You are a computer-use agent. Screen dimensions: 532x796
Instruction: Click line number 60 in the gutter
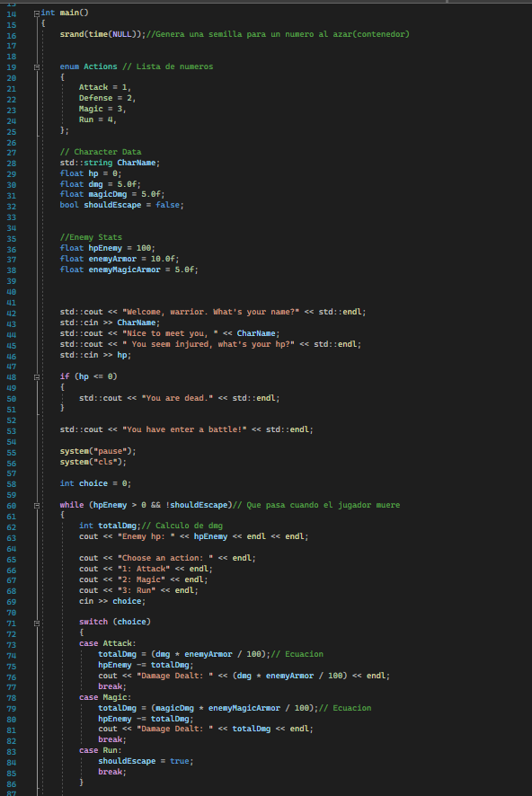coord(11,506)
